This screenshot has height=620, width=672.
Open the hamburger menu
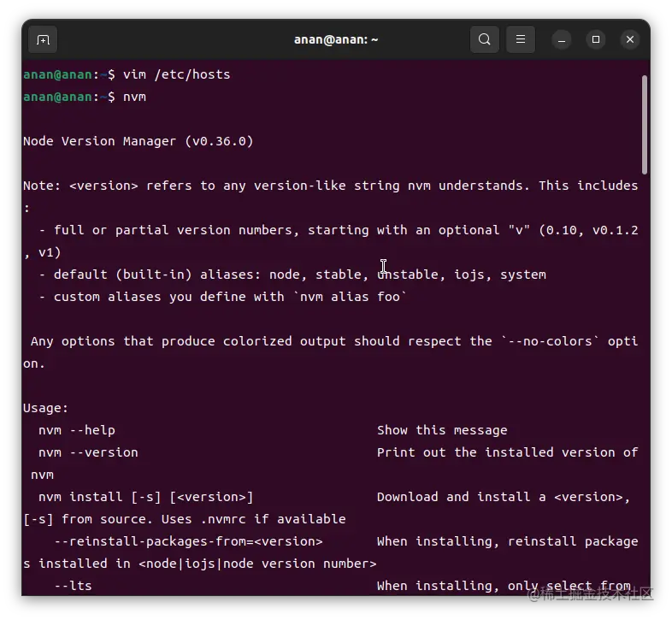click(x=521, y=39)
